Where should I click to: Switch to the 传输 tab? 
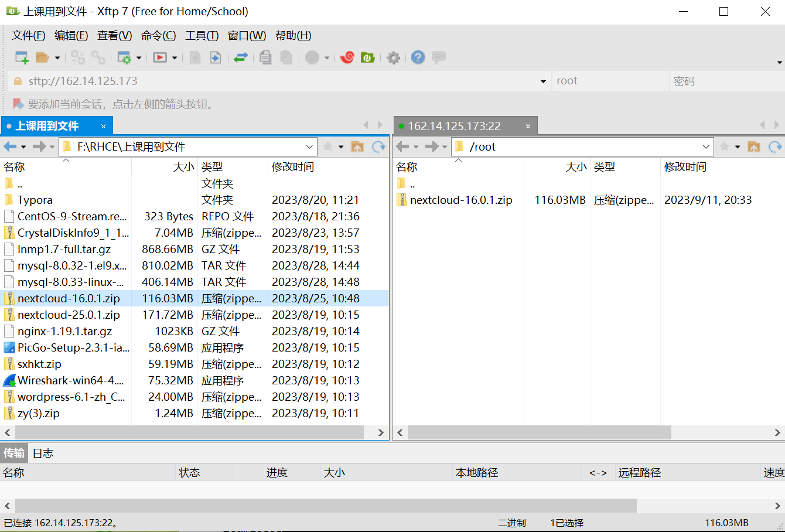click(14, 453)
